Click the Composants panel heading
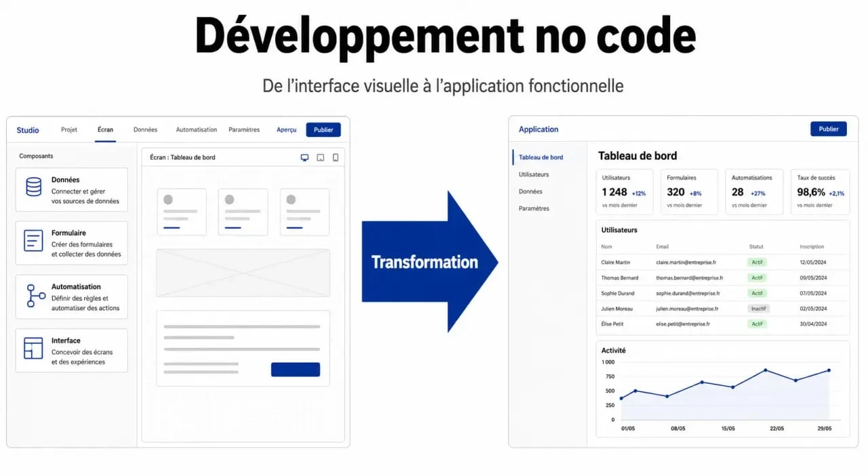868x476 pixels. [x=36, y=156]
